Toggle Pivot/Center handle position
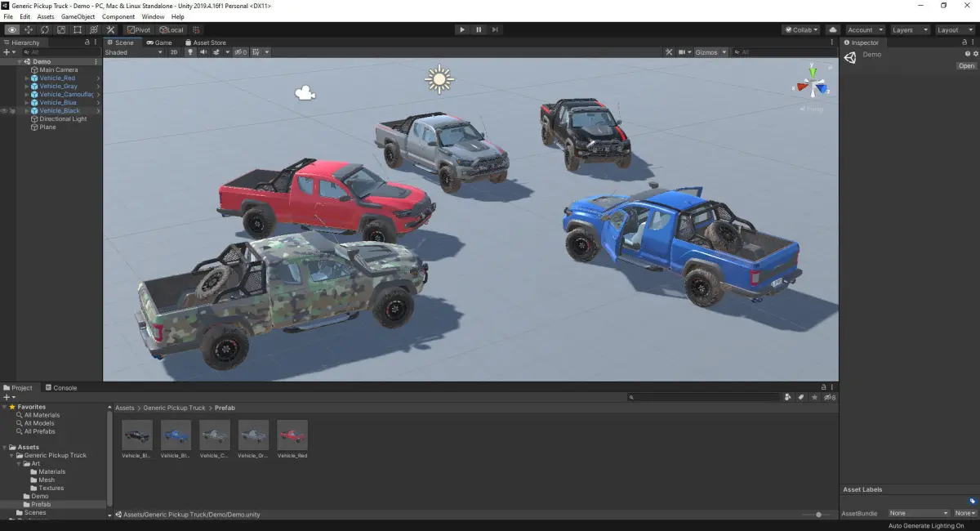 139,29
